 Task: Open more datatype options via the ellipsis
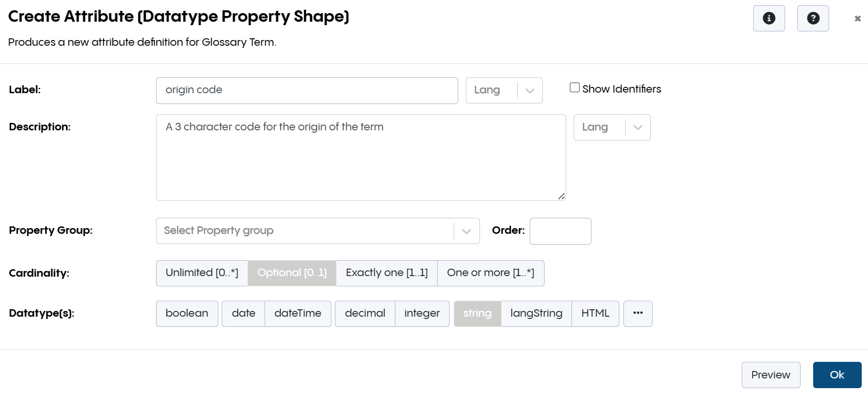(638, 313)
